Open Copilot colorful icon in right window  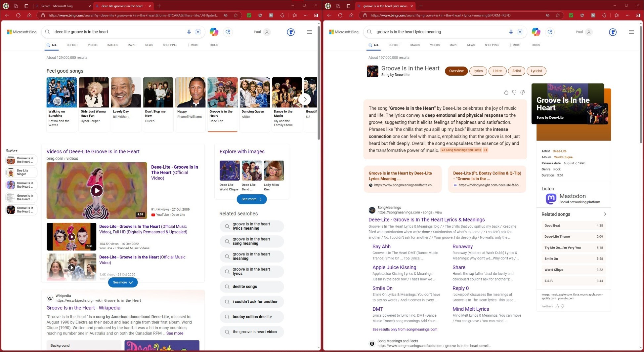536,32
